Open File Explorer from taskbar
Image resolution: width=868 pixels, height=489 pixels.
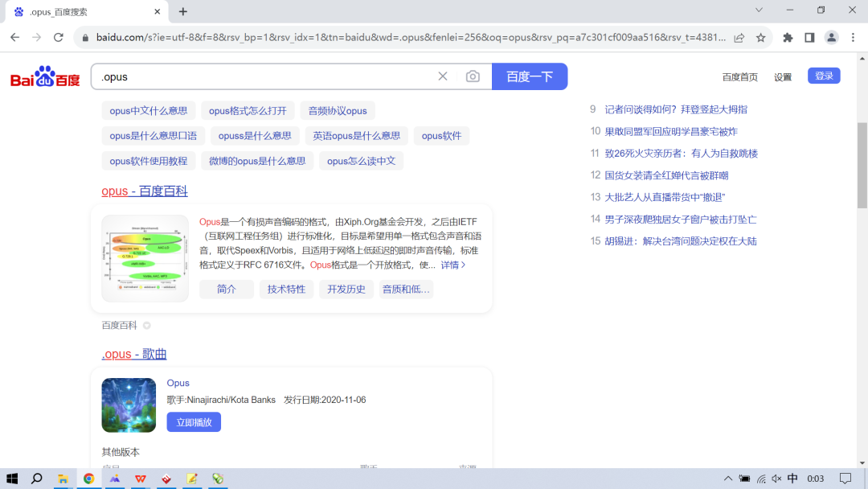[63, 479]
